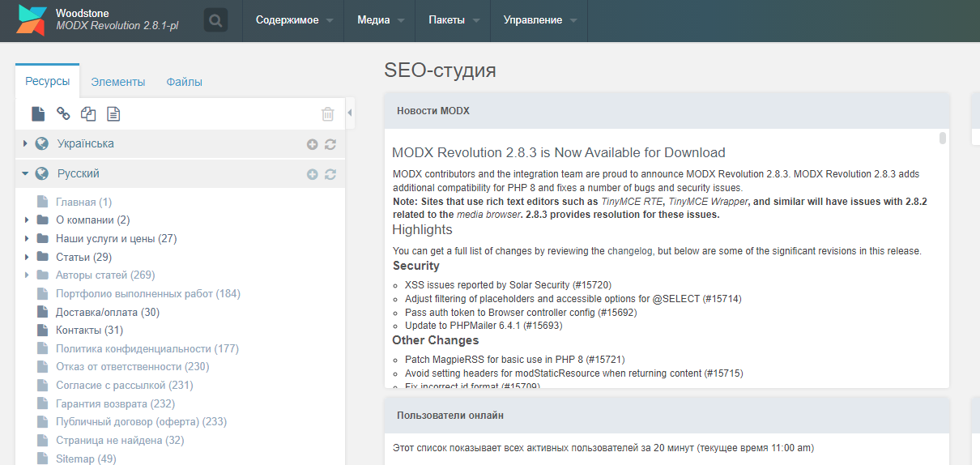Follow the media browser link
This screenshot has width=980, height=465.
pos(488,215)
